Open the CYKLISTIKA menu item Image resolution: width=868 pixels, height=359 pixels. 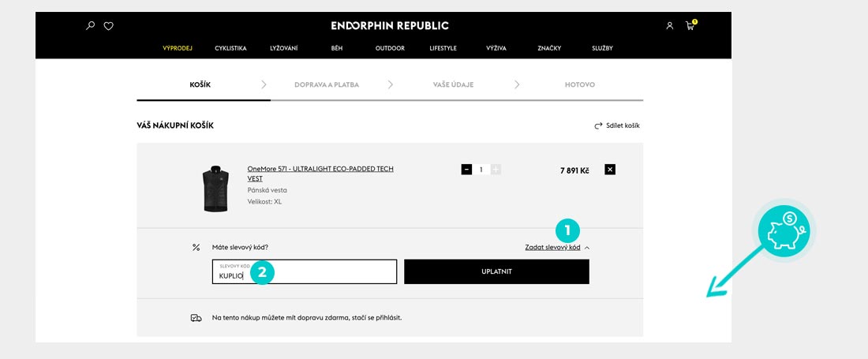point(230,48)
